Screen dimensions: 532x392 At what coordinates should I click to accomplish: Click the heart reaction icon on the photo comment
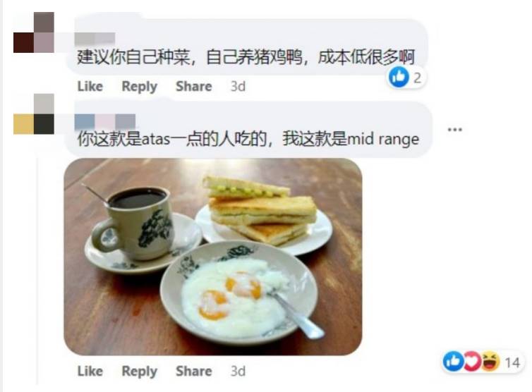pyautogui.click(x=471, y=362)
